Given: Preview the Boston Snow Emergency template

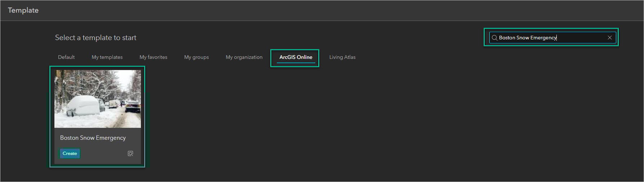Looking at the screenshot, I should click(130, 153).
